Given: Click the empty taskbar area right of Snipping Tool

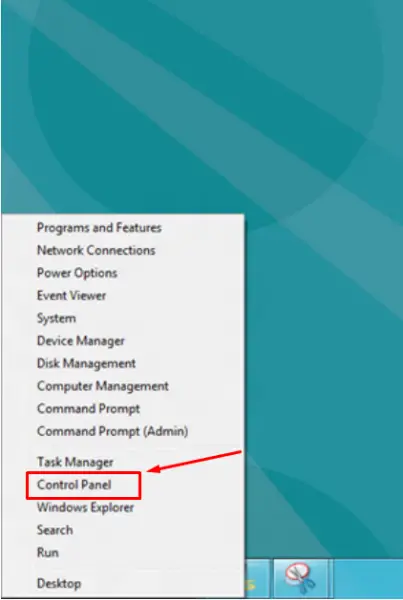Looking at the screenshot, I should 368,578.
